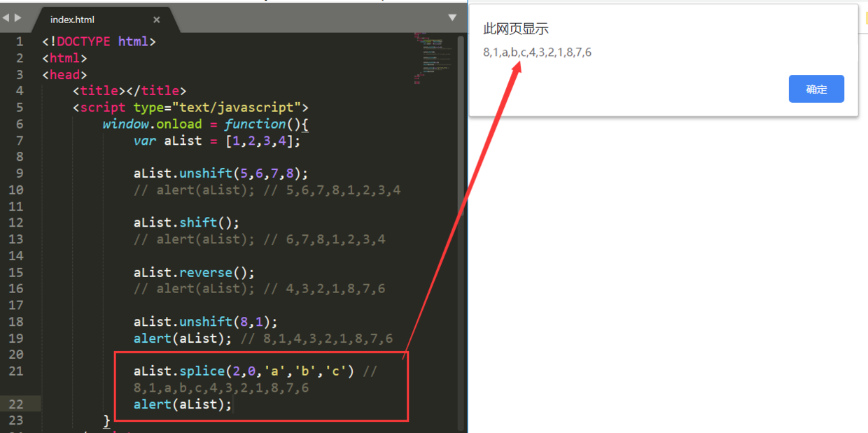Click the window.onload = function(){ line
This screenshot has height=433, width=868.
click(x=206, y=124)
